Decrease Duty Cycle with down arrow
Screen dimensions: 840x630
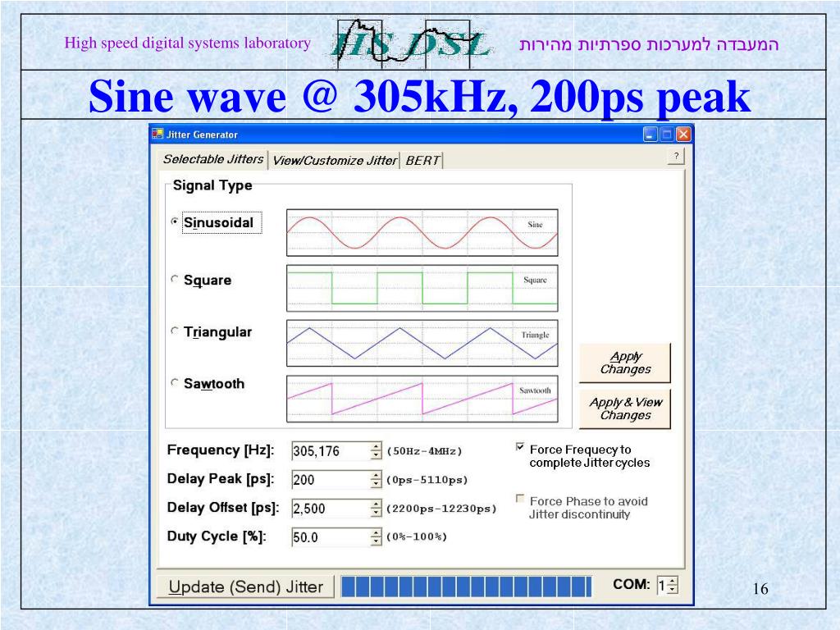click(x=376, y=541)
